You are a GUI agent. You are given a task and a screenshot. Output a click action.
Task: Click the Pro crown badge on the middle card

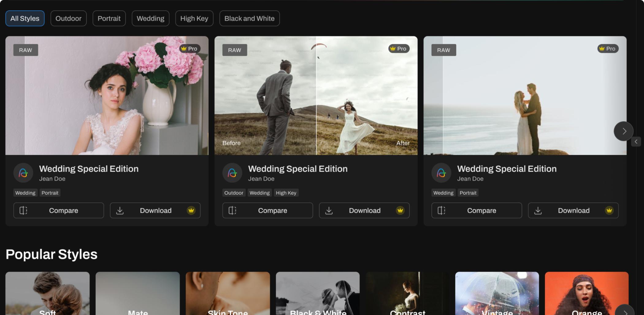pyautogui.click(x=399, y=48)
